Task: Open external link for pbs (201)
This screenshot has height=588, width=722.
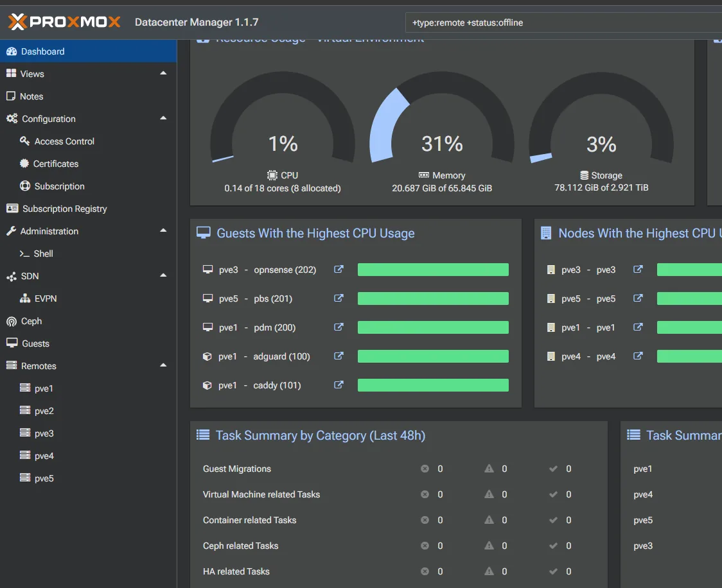Action: tap(339, 298)
